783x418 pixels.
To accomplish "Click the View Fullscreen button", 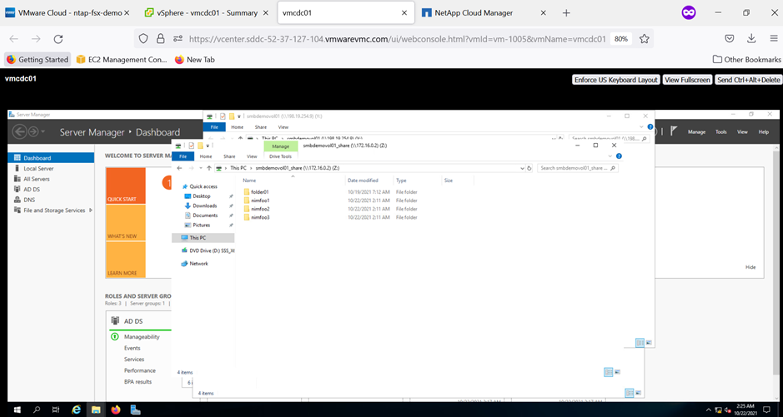I will [687, 79].
